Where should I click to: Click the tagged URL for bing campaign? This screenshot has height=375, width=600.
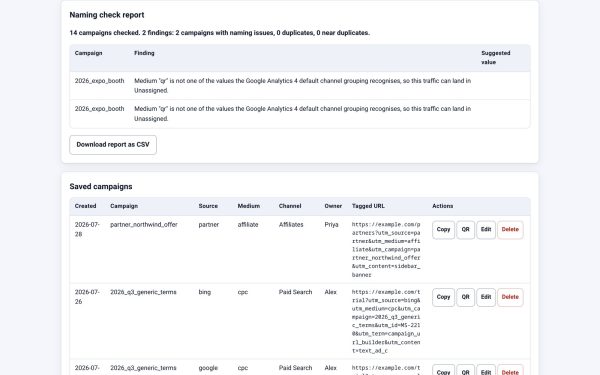pyautogui.click(x=386, y=321)
